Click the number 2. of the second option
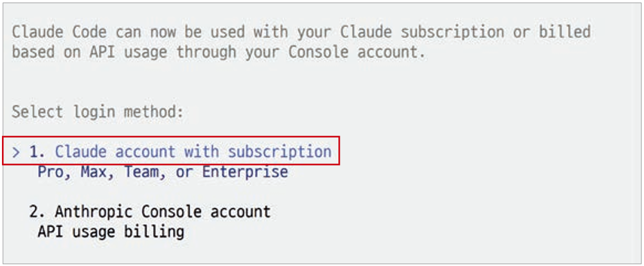 [37, 212]
